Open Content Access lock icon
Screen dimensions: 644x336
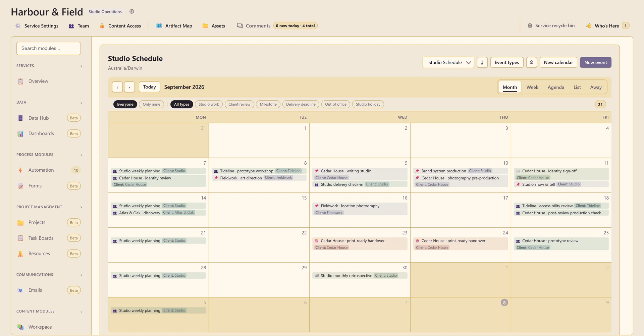click(102, 26)
